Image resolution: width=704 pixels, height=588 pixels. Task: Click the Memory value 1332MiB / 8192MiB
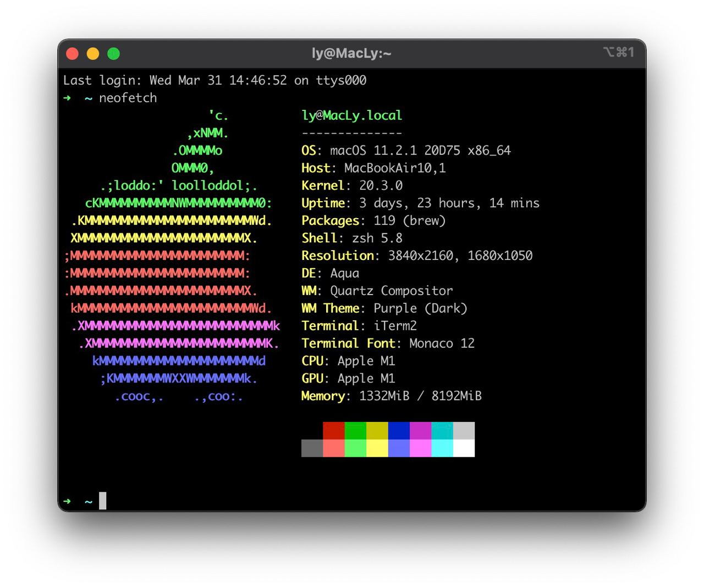point(420,396)
